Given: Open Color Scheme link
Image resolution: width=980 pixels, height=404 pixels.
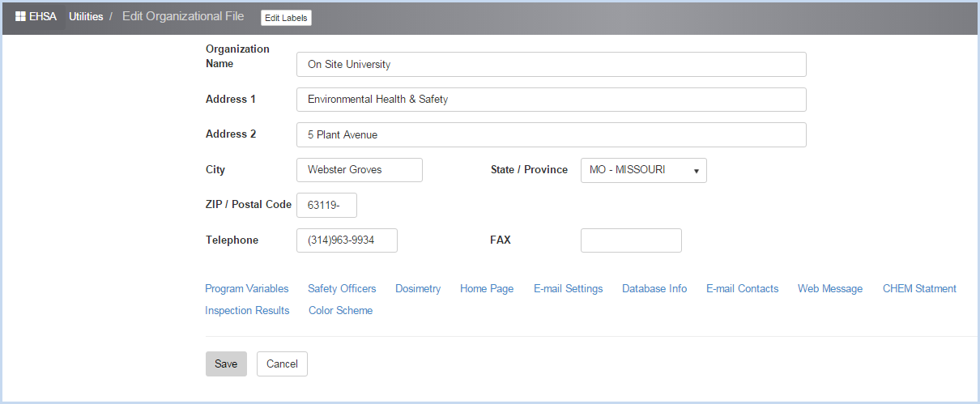Looking at the screenshot, I should [341, 311].
